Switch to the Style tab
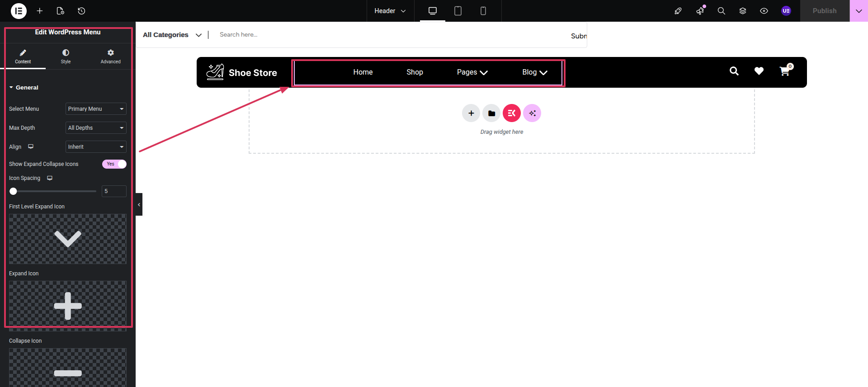 click(66, 57)
